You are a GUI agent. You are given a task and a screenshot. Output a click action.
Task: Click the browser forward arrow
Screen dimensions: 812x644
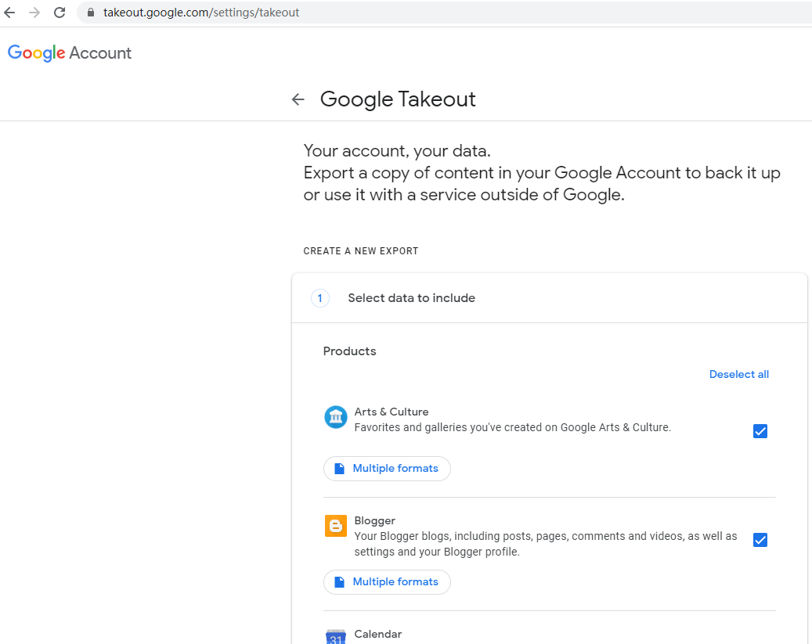point(34,13)
